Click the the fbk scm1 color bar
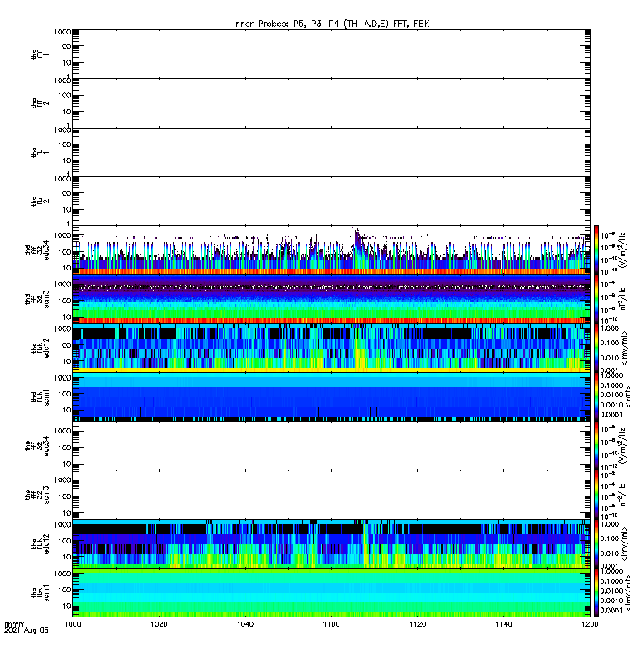 coord(596,593)
